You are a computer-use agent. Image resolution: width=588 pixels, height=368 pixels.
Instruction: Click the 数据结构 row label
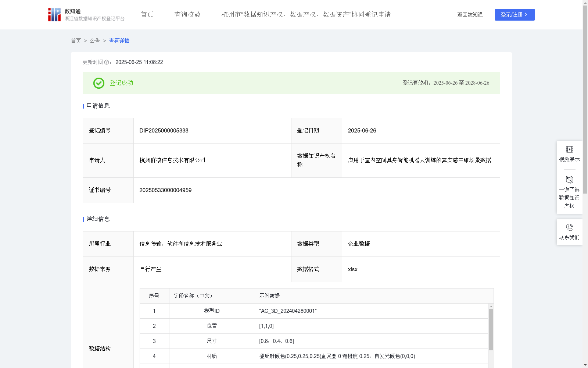(100, 349)
